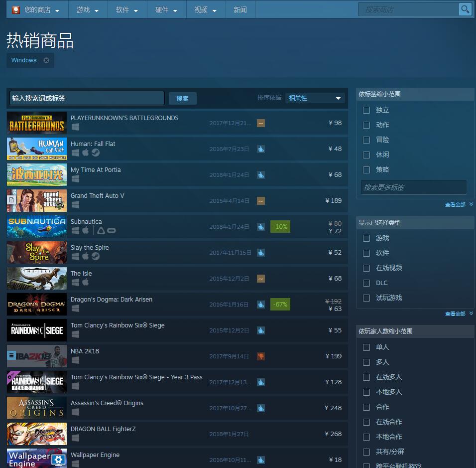Click the NBA 2K18 thumbnail
The height and width of the screenshot is (468, 476).
[37, 356]
